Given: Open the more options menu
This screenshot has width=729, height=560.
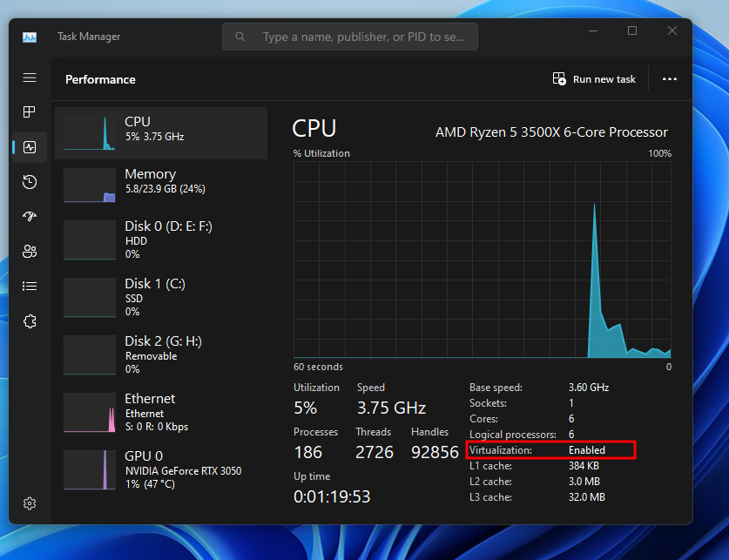Looking at the screenshot, I should pyautogui.click(x=669, y=78).
